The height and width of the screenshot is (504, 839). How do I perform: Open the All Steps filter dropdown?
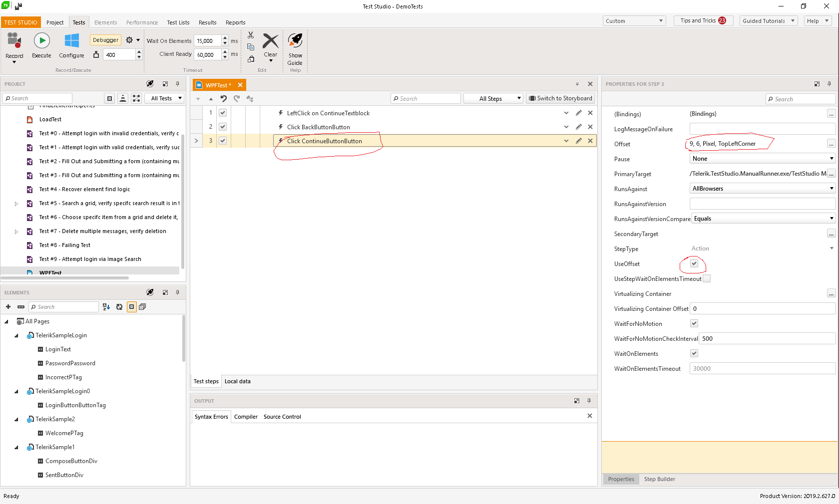click(x=493, y=99)
